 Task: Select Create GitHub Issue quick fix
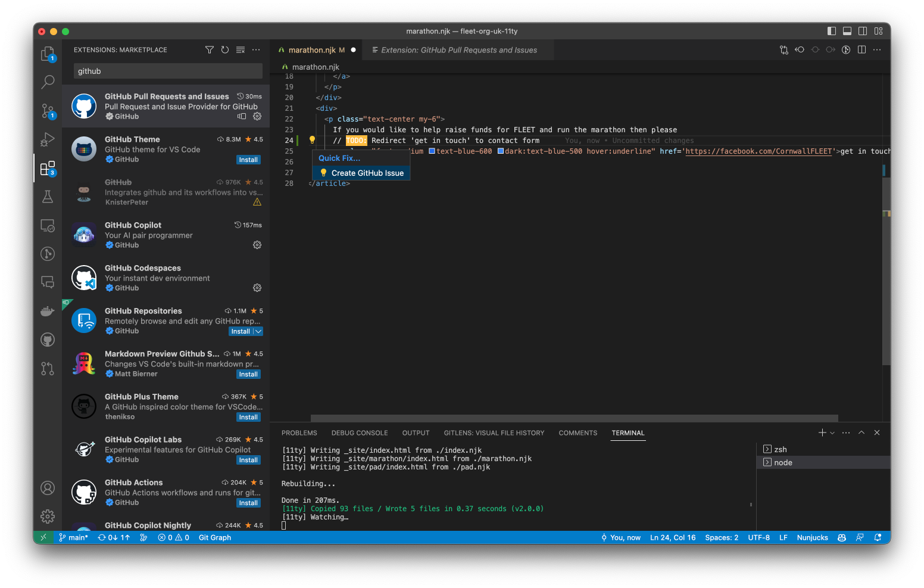point(367,173)
